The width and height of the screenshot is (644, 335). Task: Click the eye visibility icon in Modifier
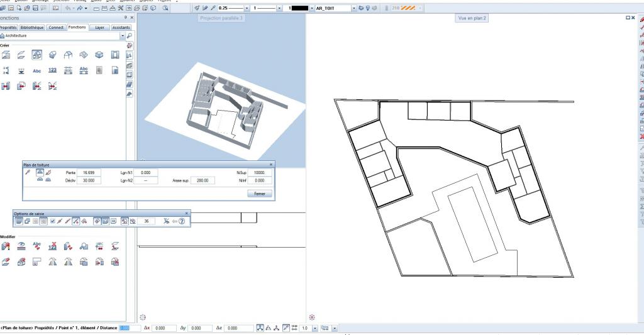pos(21,246)
